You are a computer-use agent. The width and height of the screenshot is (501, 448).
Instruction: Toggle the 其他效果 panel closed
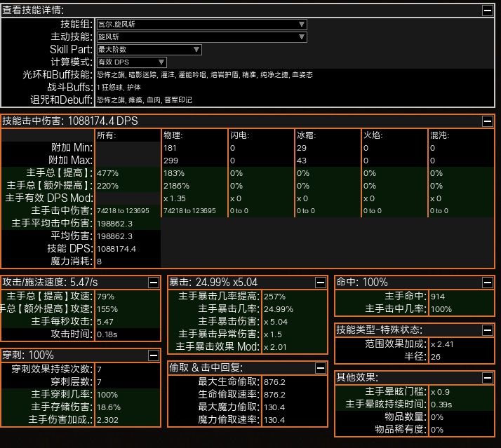[487, 377]
